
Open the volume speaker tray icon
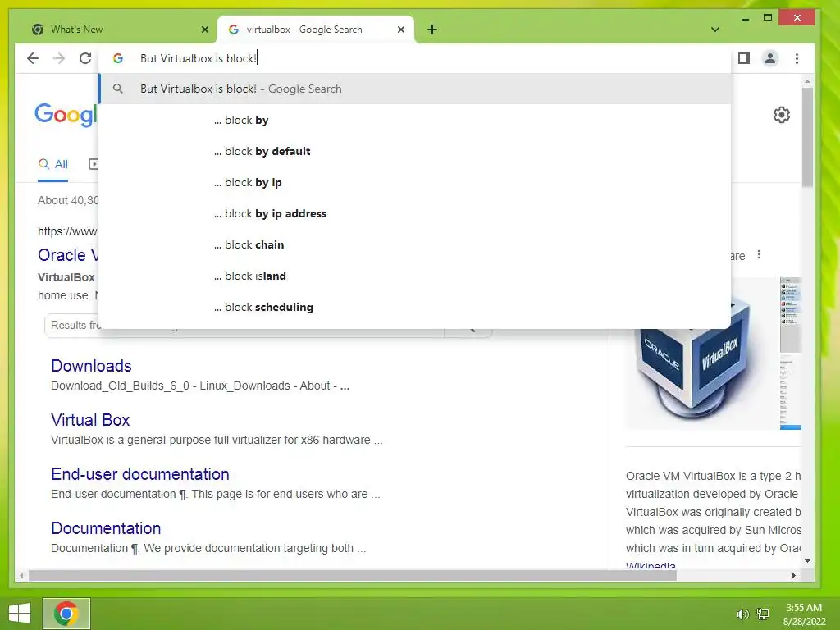click(x=742, y=614)
